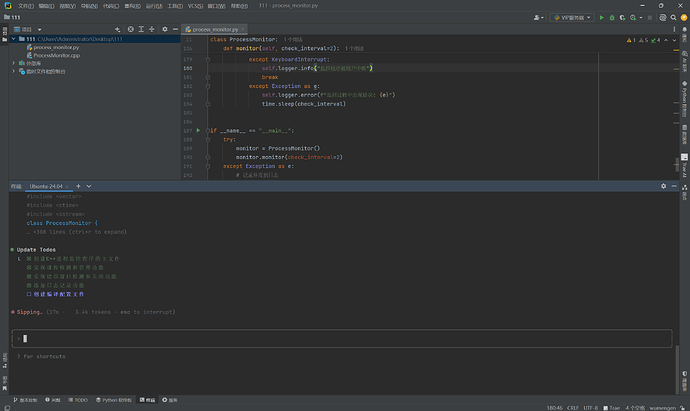Image resolution: width=690 pixels, height=411 pixels.
Task: Close the process_monitor.py editor tab
Action: (x=242, y=29)
